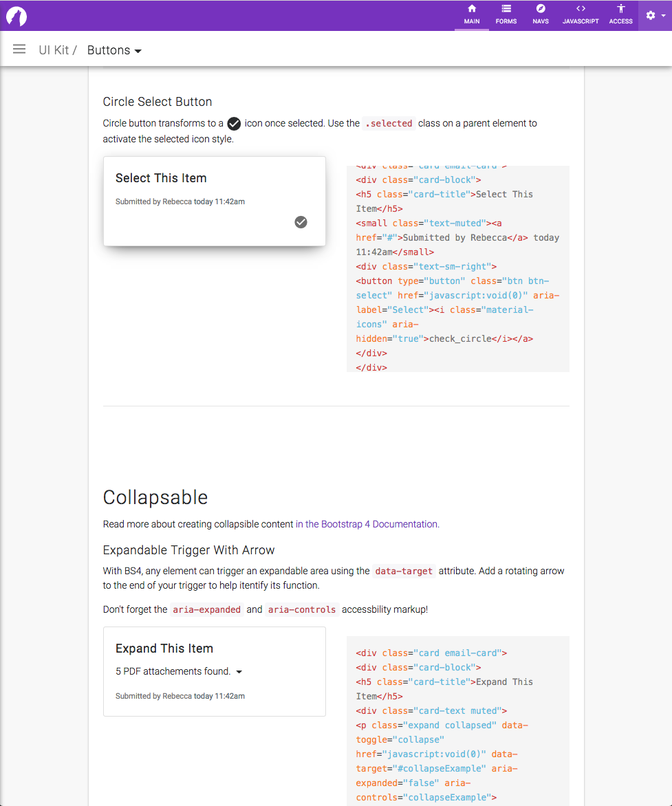Click the white logo in the purple header

(x=17, y=16)
